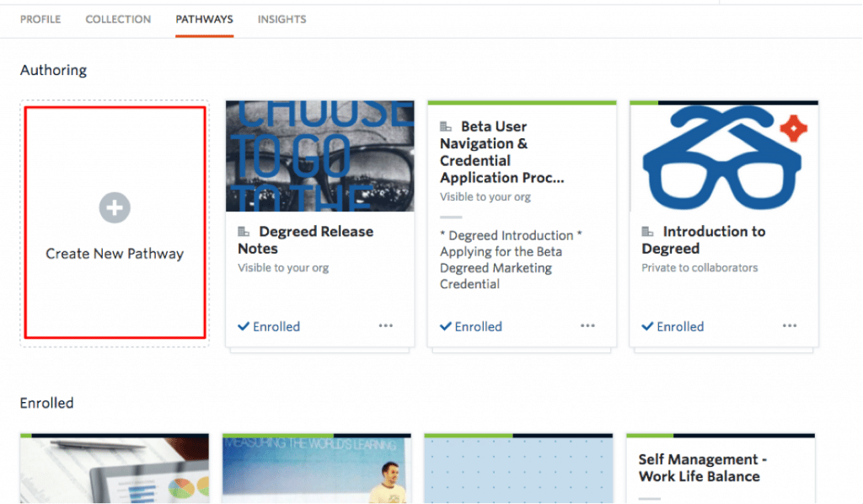Click the green progress bar on Beta User Navigation
The image size is (863, 504).
coord(522,103)
